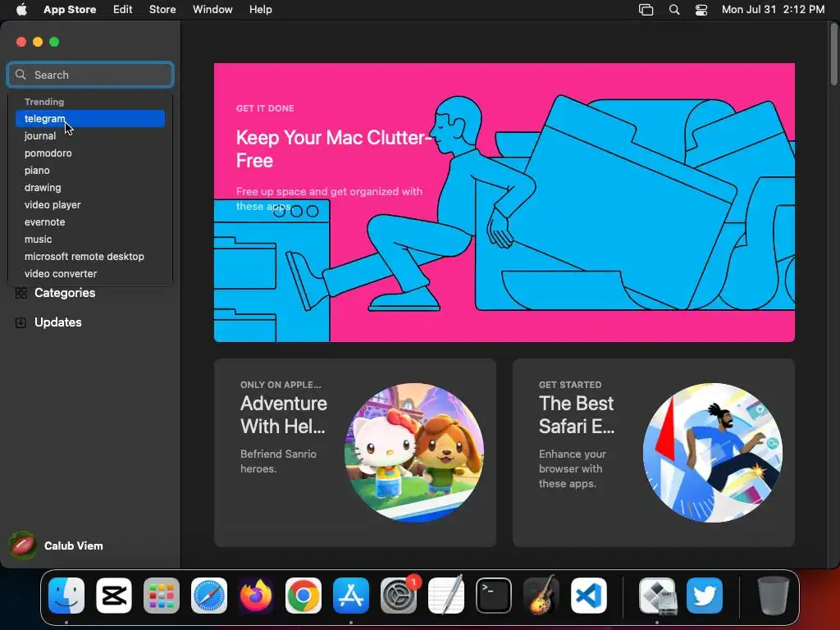Click the Hello Kitty circular artwork
This screenshot has width=840, height=630.
coord(414,453)
